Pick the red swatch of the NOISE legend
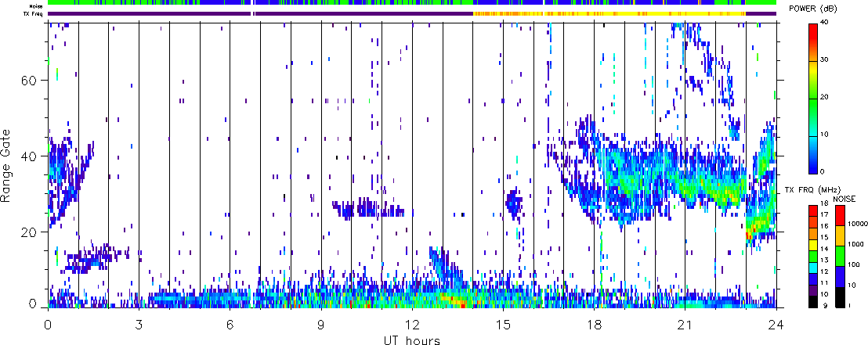 click(840, 215)
